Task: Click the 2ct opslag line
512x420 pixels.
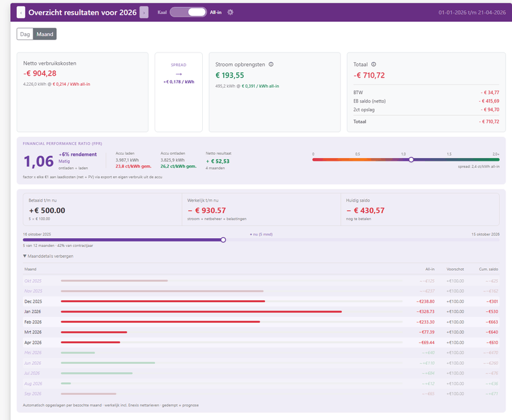Action: [426, 109]
